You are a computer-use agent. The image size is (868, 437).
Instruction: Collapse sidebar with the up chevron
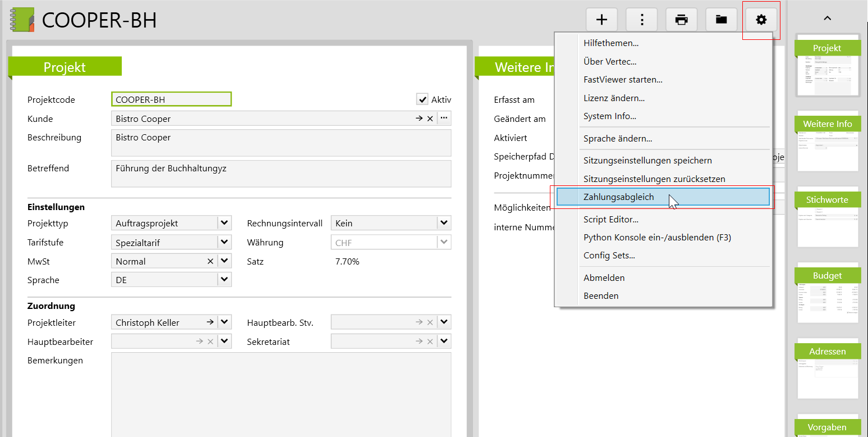tap(827, 18)
